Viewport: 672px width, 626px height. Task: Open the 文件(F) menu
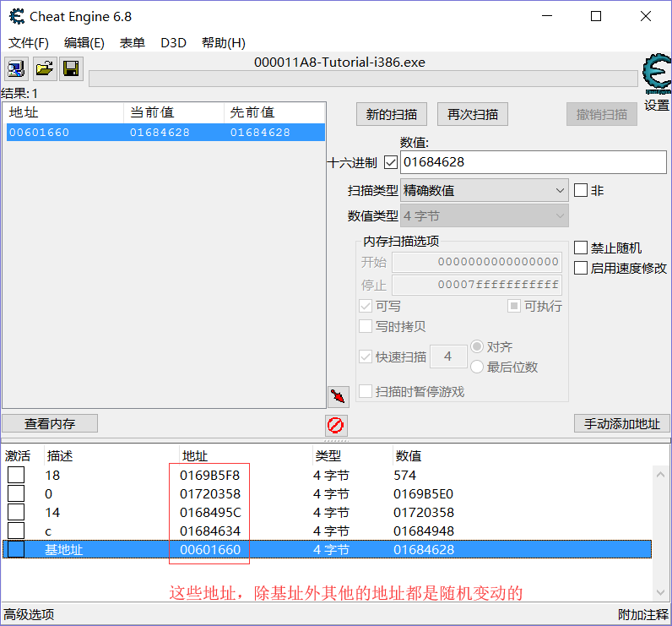coord(29,43)
